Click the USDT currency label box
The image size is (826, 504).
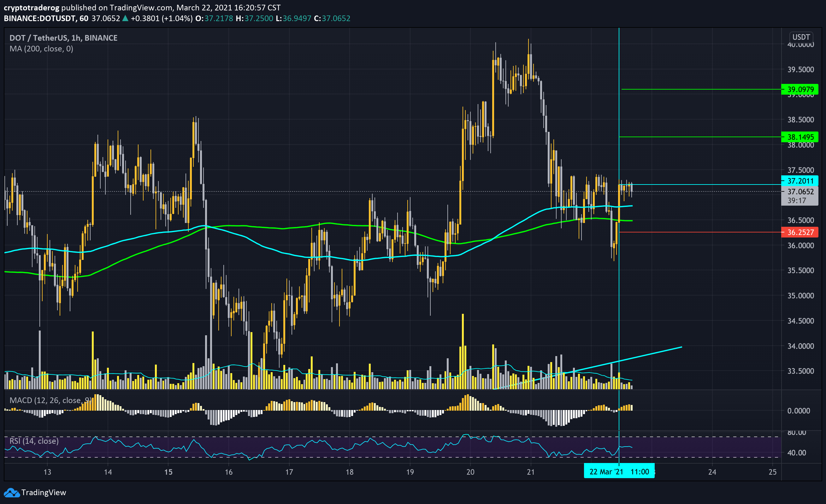coord(801,37)
